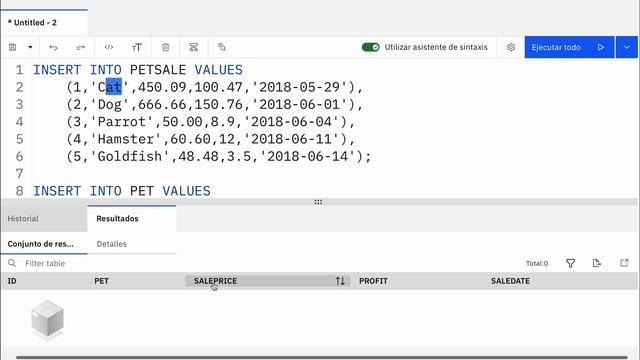Screen dimensions: 640x360
Task: Open the table filter funnel icon
Action: (x=571, y=263)
